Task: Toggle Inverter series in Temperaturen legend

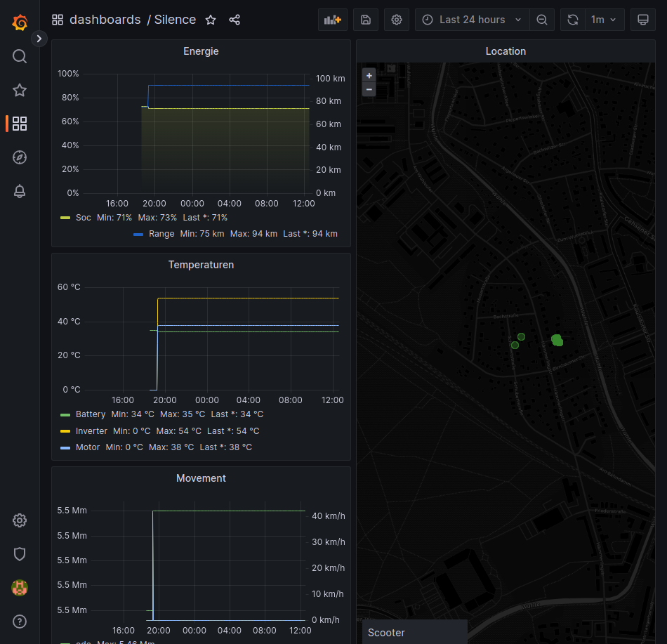Action: [x=91, y=431]
